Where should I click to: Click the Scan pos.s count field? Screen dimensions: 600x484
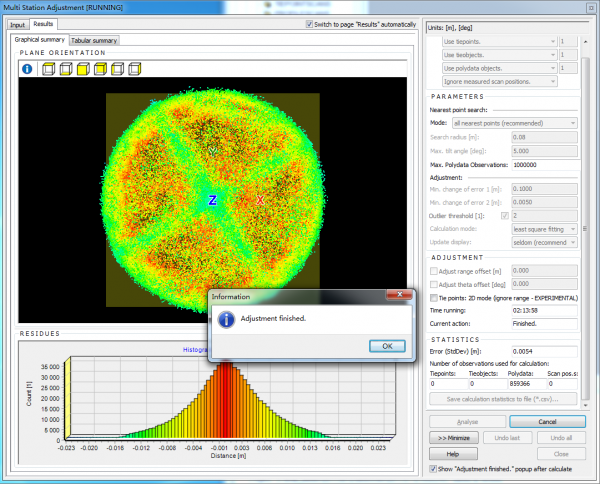[562, 383]
